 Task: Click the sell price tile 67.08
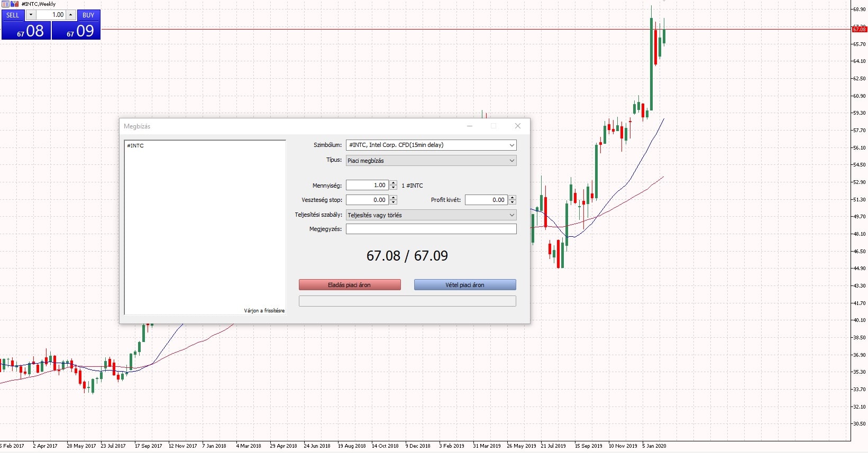coord(26,31)
